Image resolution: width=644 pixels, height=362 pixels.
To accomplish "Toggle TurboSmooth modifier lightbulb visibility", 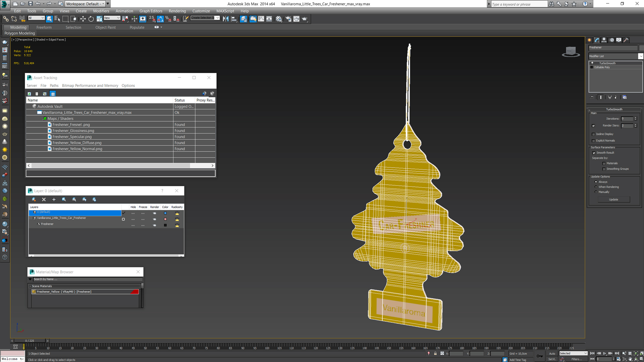I will click(592, 63).
